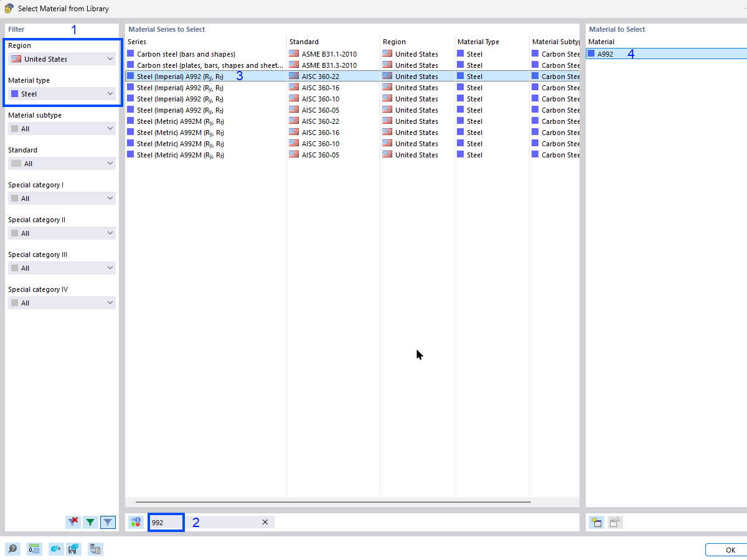Clear the search with the X icon

265,523
